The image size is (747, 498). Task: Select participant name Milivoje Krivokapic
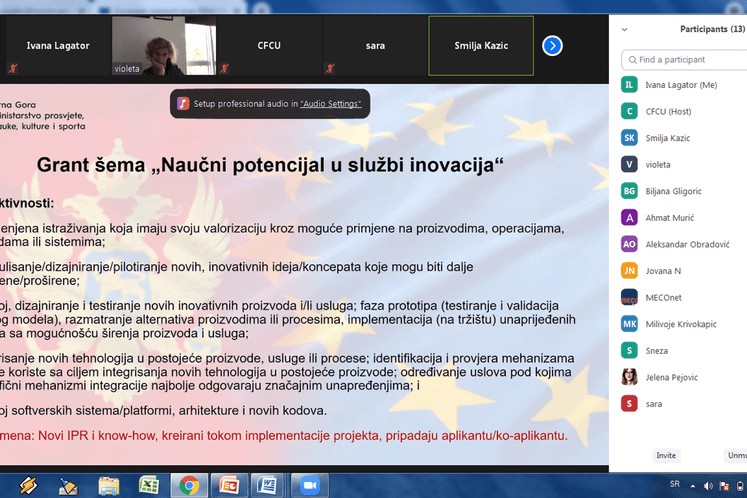tap(681, 324)
